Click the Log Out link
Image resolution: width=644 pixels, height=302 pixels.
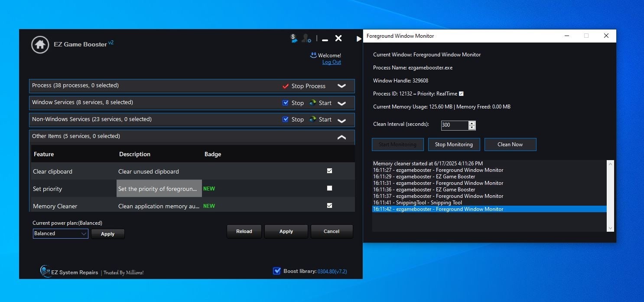[x=332, y=62]
